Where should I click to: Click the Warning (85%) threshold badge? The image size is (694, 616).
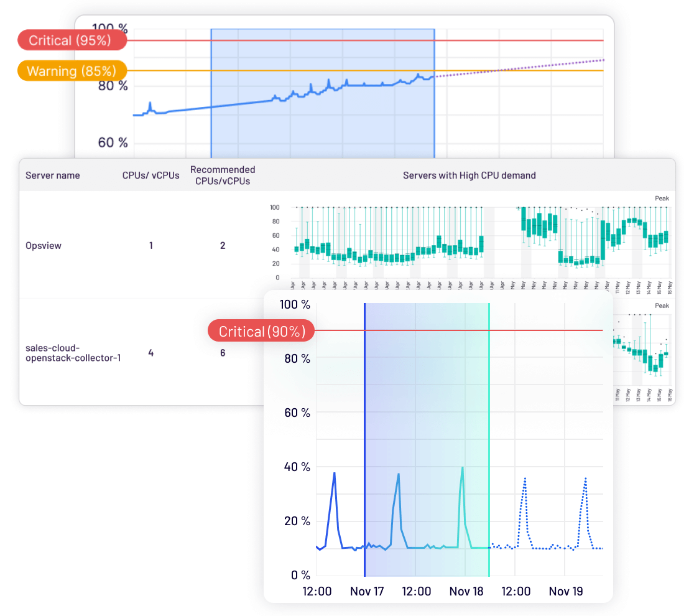(x=72, y=70)
